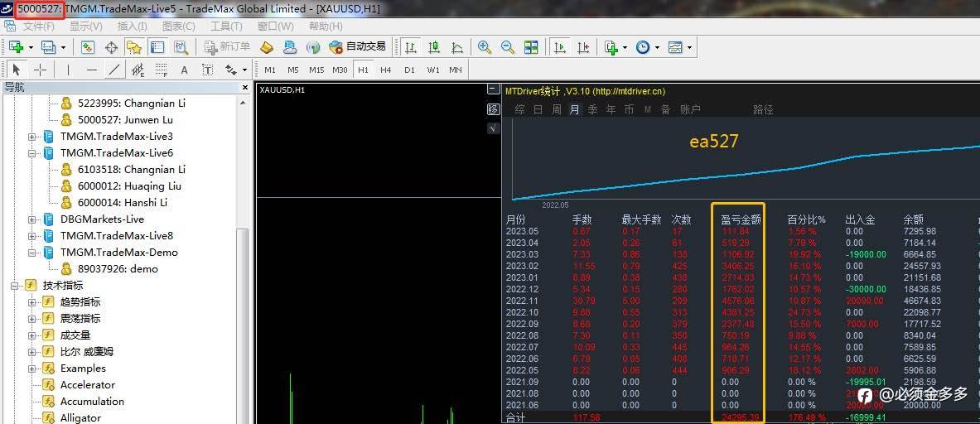Select the Text tool A

tap(185, 70)
